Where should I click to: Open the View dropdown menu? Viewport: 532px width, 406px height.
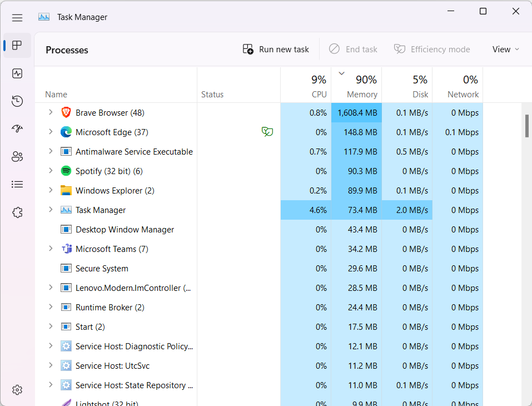(505, 49)
